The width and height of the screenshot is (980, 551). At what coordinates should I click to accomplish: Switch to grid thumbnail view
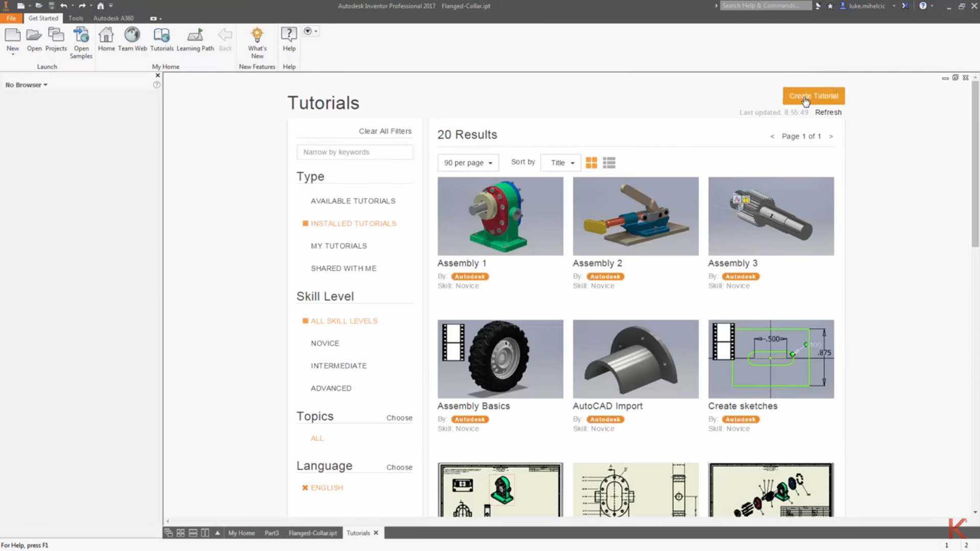(591, 163)
